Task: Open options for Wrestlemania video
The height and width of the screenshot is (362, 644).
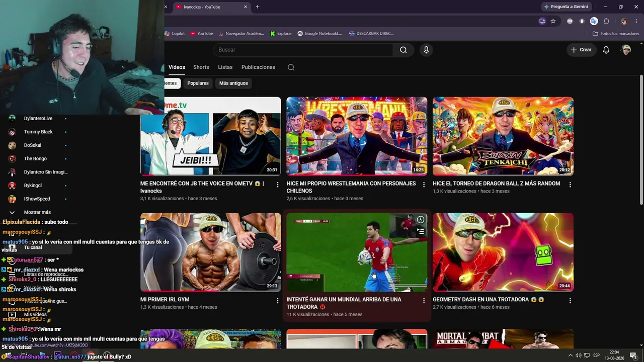Action: [424, 185]
